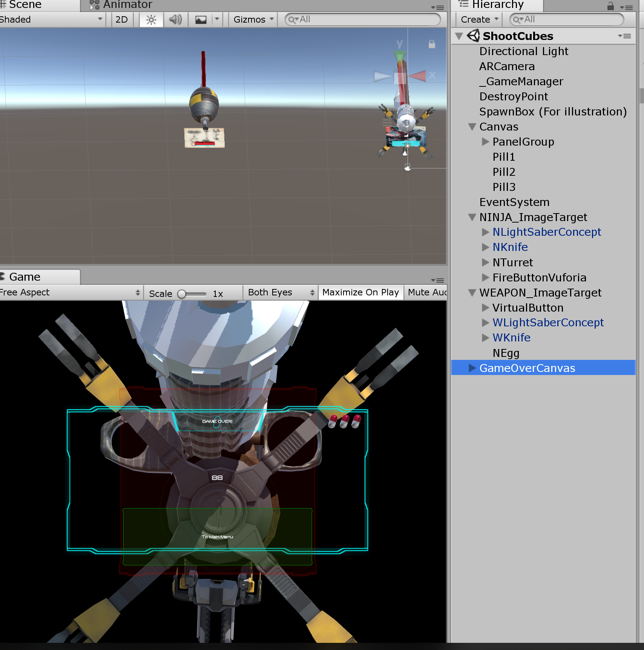Click into the Hierarchy search field
Viewport: 644px width, 650px height.
tap(567, 20)
